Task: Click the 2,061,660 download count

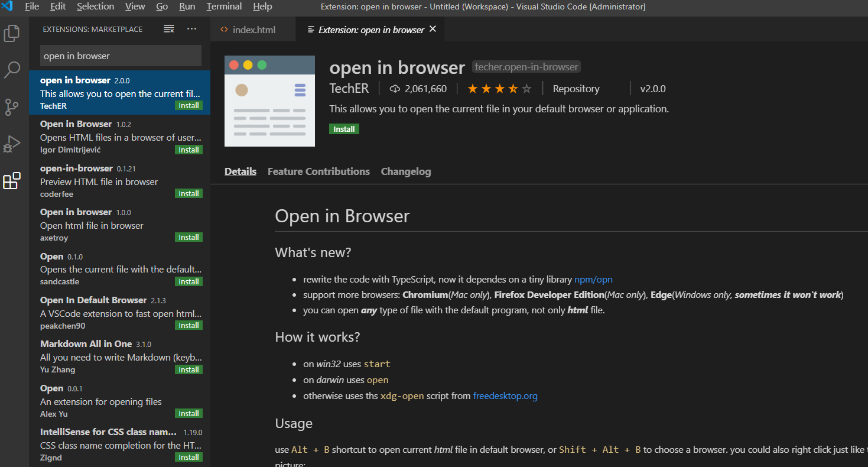Action: coord(425,89)
